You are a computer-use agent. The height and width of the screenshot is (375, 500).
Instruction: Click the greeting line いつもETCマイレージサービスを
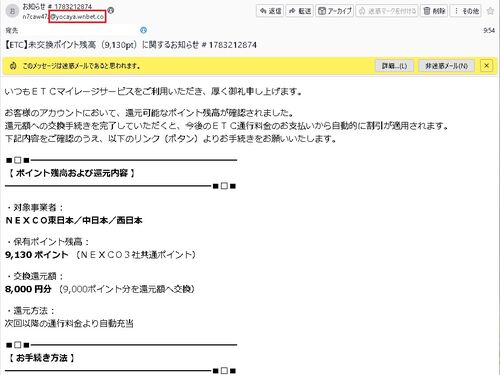coord(154,91)
